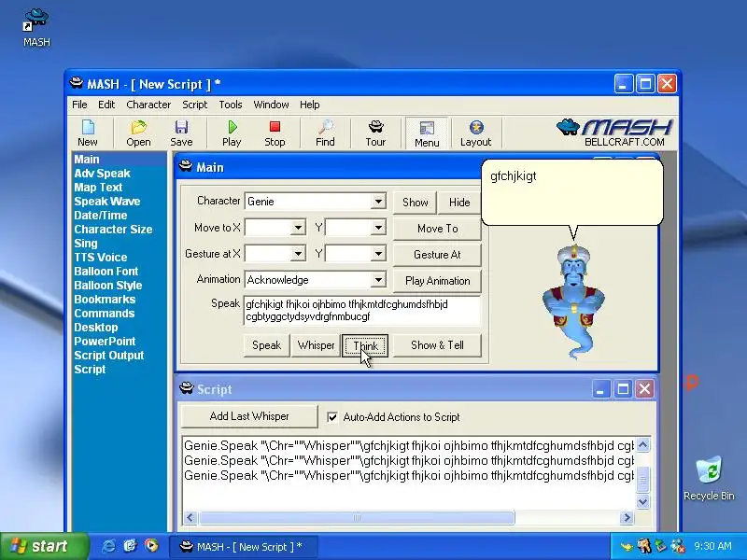Toggle the Menu toolbar button
Viewport: 747px width, 560px height.
(x=427, y=133)
